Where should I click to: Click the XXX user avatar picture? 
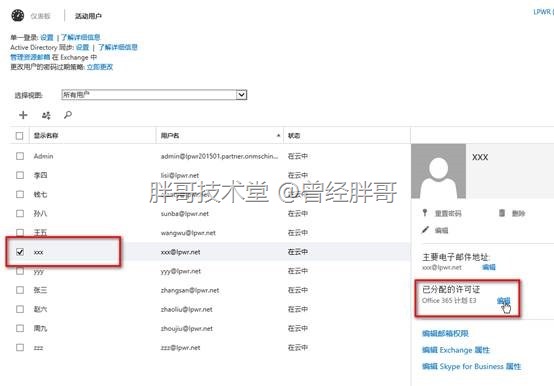[438, 171]
